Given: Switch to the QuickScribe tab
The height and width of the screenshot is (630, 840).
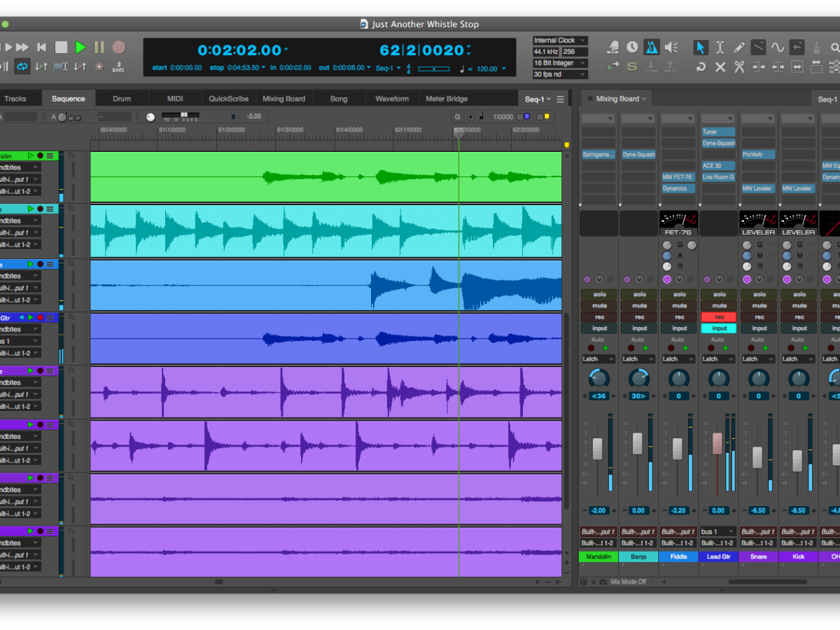Looking at the screenshot, I should coord(228,99).
